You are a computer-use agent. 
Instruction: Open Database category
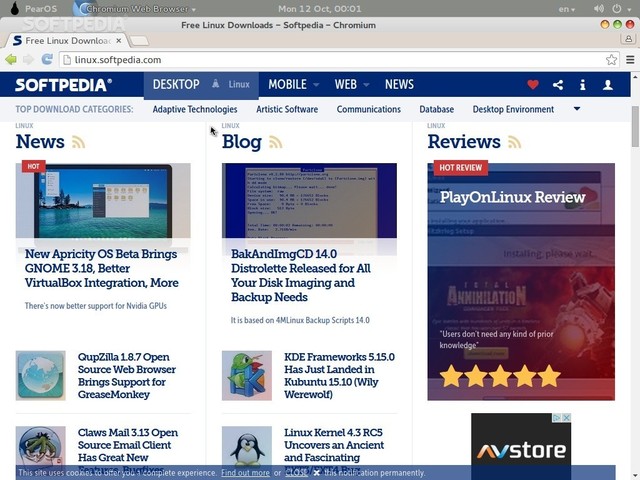coord(436,109)
